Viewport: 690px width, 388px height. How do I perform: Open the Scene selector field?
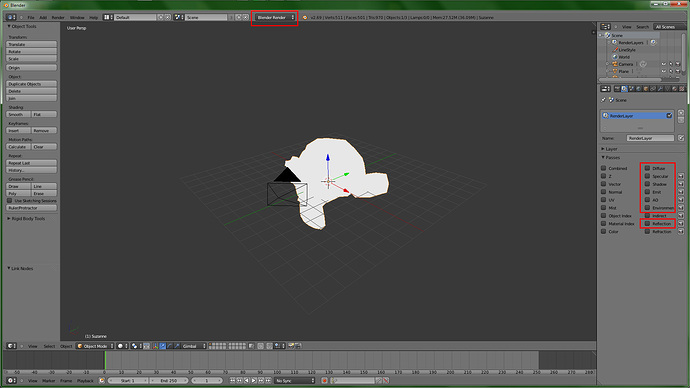[x=206, y=18]
